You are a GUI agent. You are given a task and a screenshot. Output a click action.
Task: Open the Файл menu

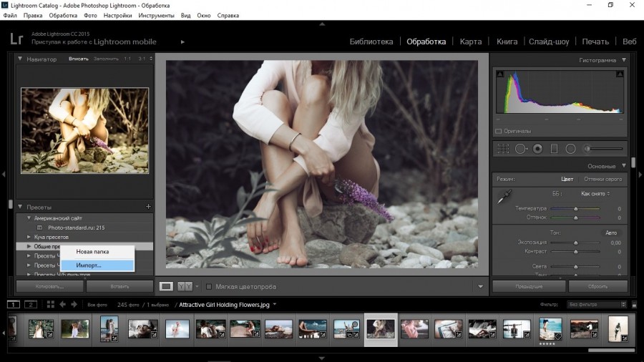click(10, 15)
